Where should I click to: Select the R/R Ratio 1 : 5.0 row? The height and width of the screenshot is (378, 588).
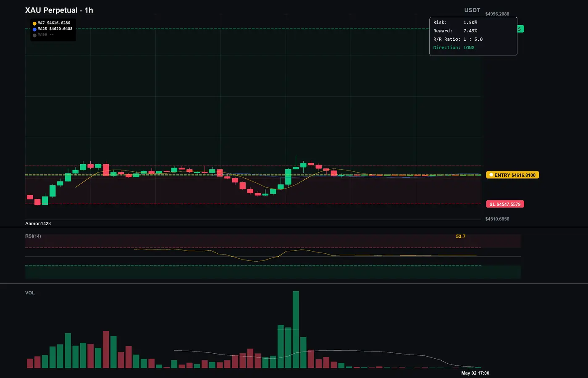458,39
